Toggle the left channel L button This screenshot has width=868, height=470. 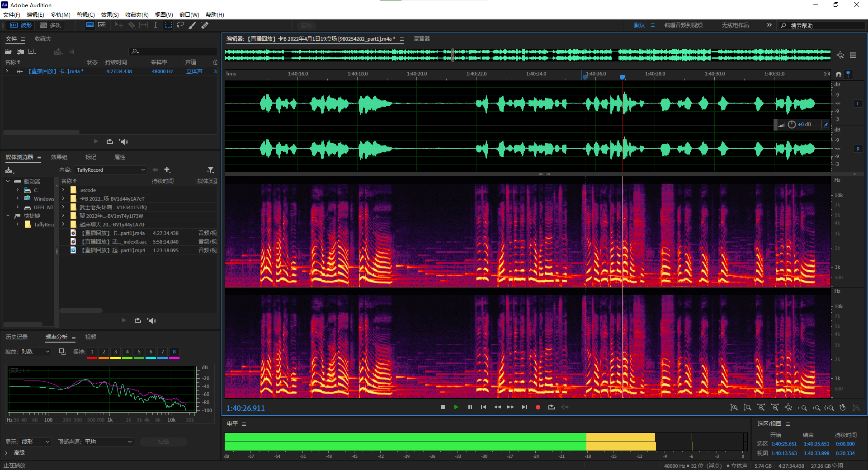858,104
